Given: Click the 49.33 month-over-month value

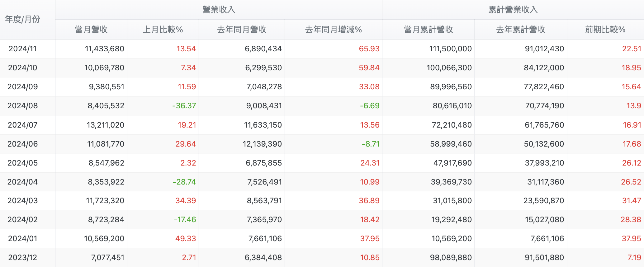Looking at the screenshot, I should [x=186, y=239].
